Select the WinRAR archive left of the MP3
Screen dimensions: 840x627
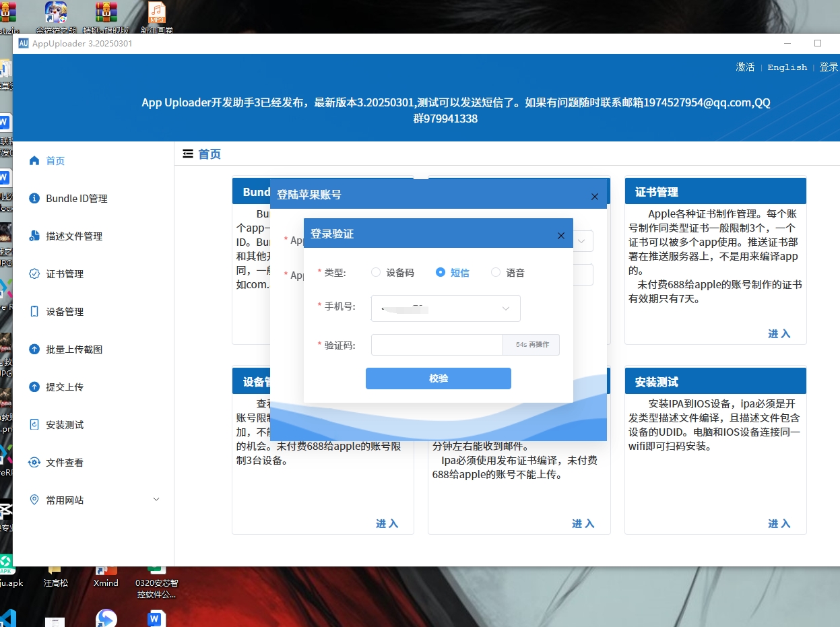pyautogui.click(x=106, y=17)
